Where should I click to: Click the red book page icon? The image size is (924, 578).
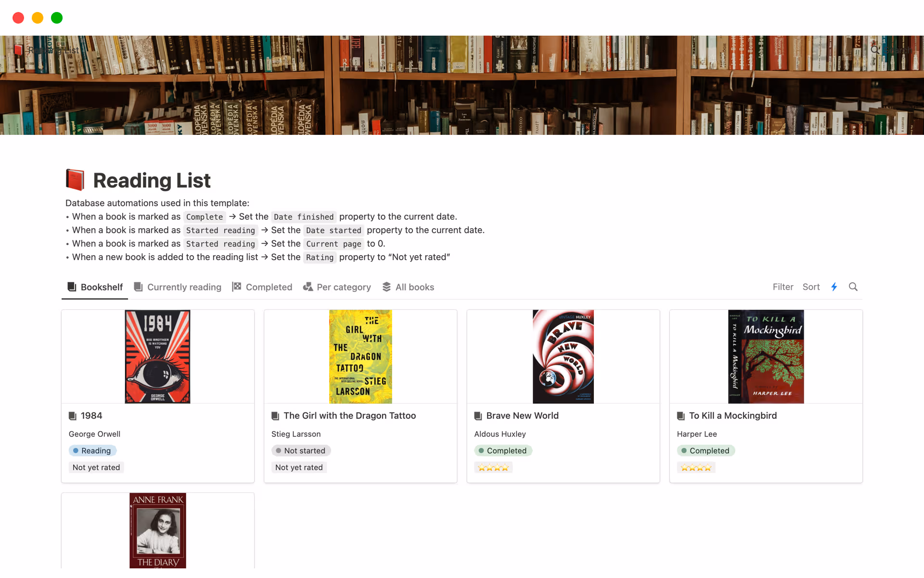(x=75, y=180)
